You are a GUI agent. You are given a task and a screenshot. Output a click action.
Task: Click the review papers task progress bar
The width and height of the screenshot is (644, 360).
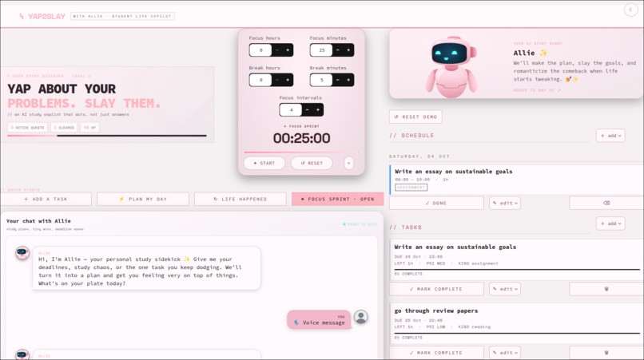point(517,334)
